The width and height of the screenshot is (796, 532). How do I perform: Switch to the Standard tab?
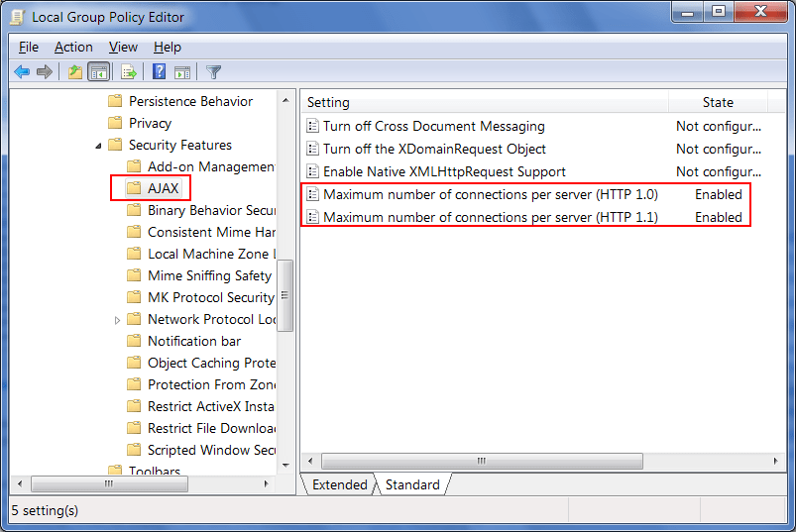[x=412, y=484]
